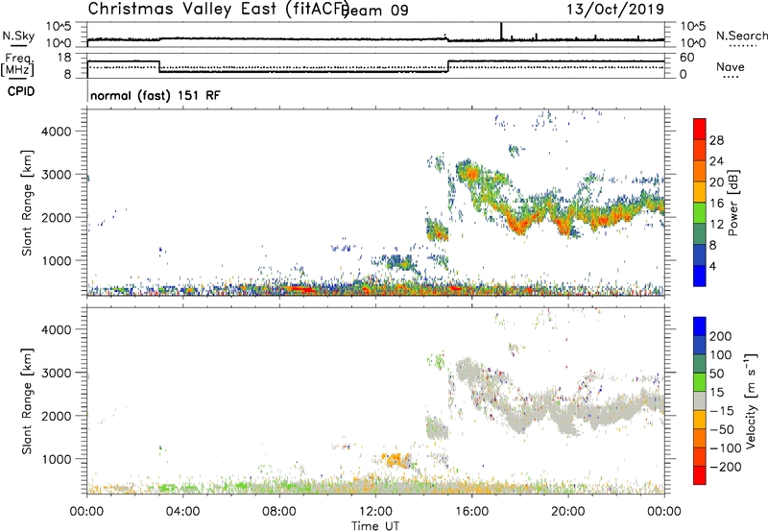The height and width of the screenshot is (532, 768).
Task: Click the strong echo near 16:00, 3000 km in the power plot
Action: coord(472,174)
